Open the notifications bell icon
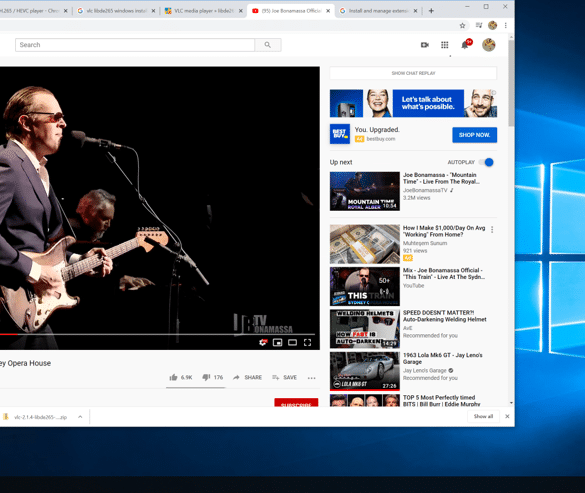Viewport: 585px width, 493px height. (x=464, y=45)
